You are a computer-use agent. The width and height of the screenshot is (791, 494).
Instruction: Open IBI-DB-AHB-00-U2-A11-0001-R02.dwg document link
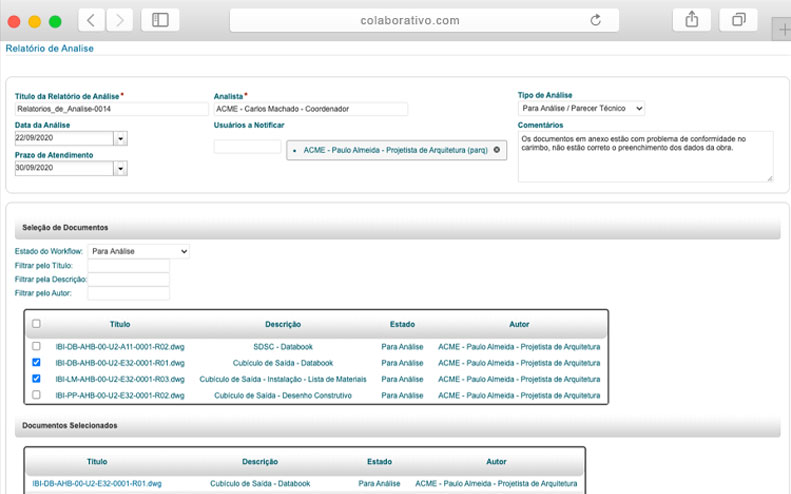click(120, 347)
